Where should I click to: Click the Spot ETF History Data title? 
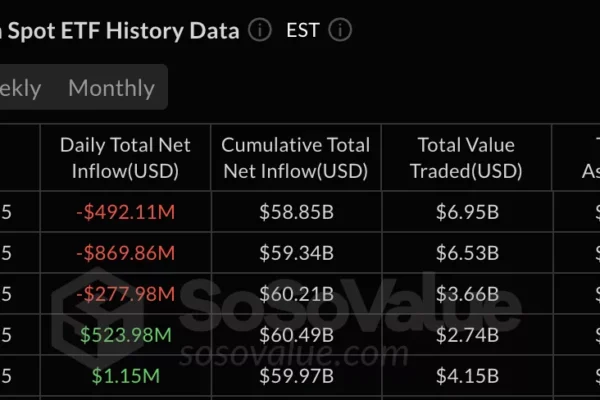coord(120,30)
